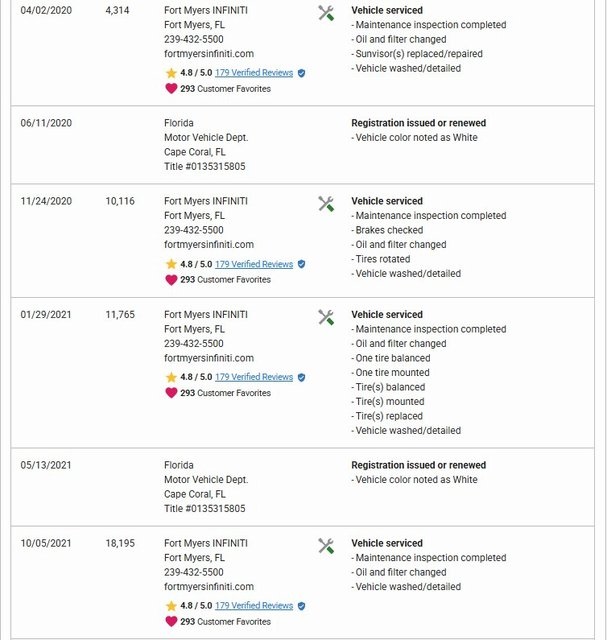Screen dimensions: 607x640
Task: Click phone number 239-432-5500 in the 01/29/2021 entry
Action: [194, 343]
